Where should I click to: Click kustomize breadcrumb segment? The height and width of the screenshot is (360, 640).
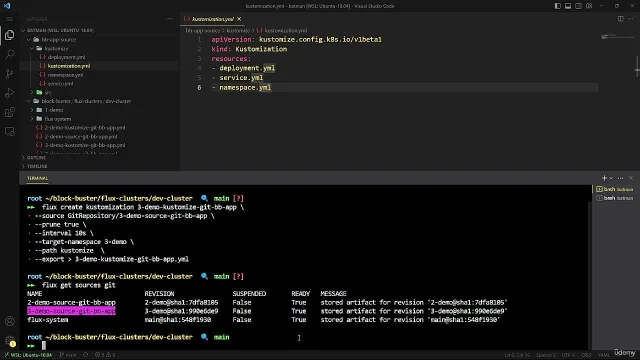tap(238, 31)
